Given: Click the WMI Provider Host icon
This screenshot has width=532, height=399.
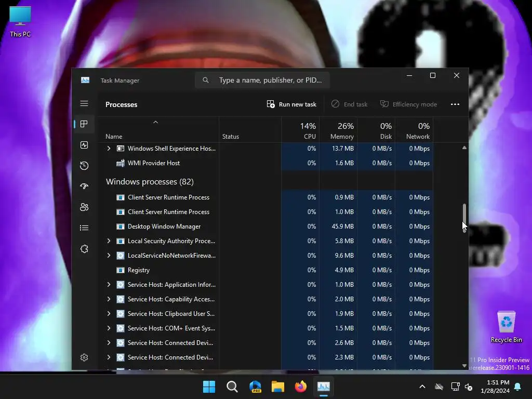Looking at the screenshot, I should click(x=121, y=163).
